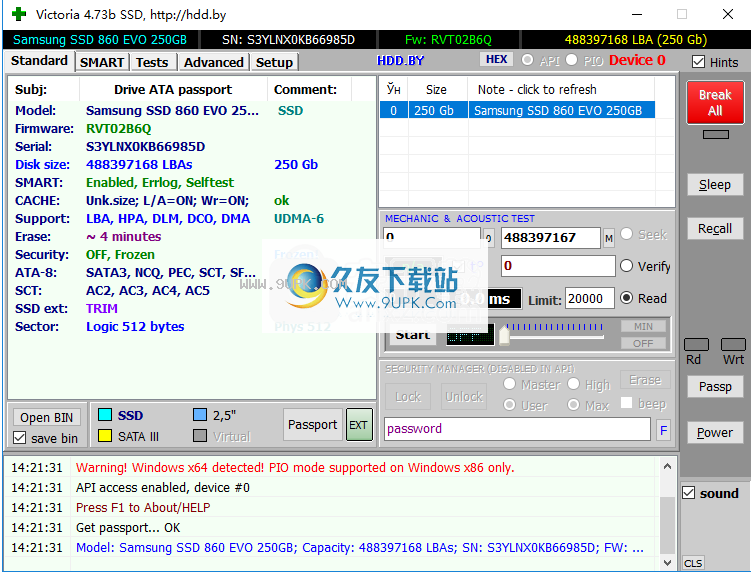751x573 pixels.
Task: Click the HDD.BY link
Action: [x=400, y=61]
